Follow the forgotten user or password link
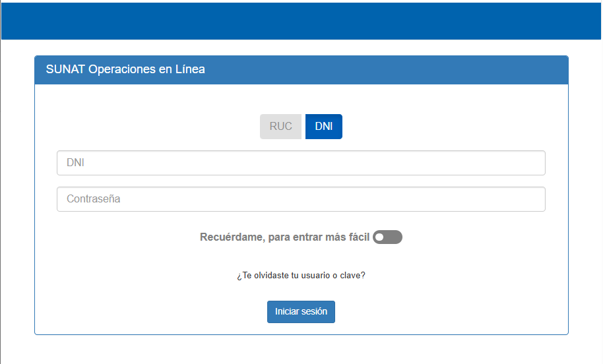The image size is (603, 364). click(301, 275)
